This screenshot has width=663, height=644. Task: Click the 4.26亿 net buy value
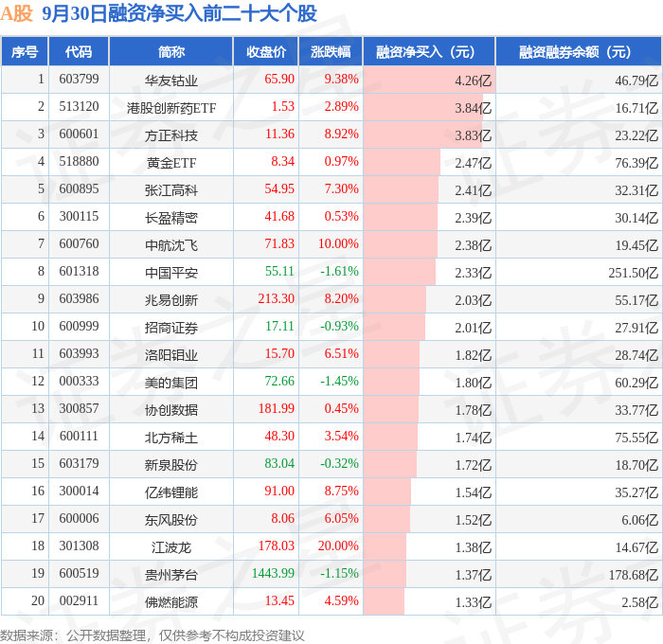point(474,80)
